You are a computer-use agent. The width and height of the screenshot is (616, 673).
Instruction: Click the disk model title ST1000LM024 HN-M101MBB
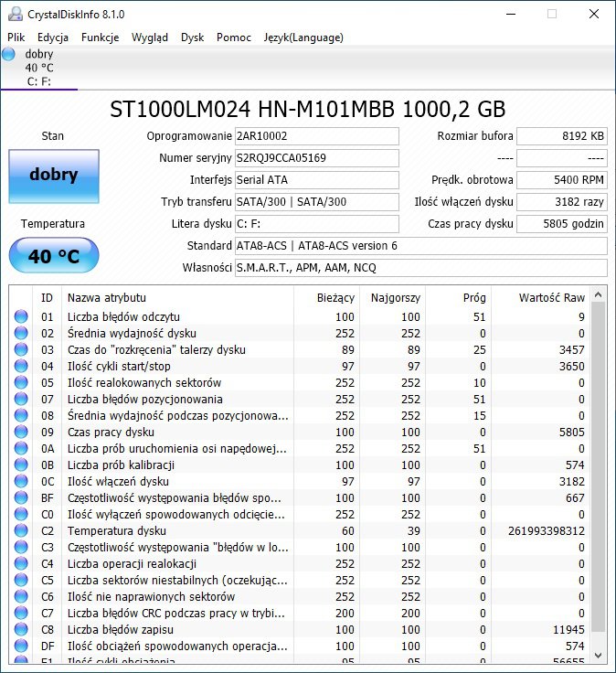click(x=308, y=109)
